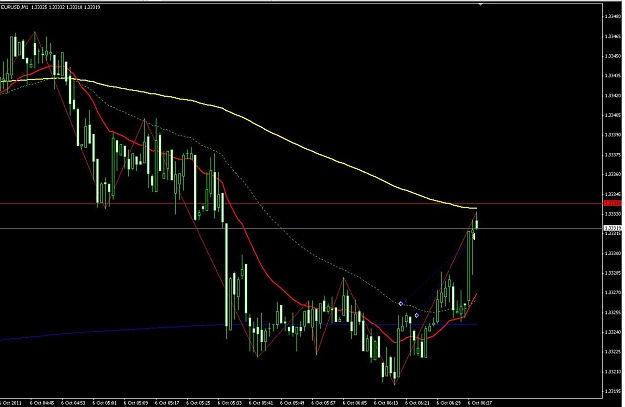This screenshot has width=625, height=407.
Task: Click the white current price label on the axis
Action: (613, 228)
